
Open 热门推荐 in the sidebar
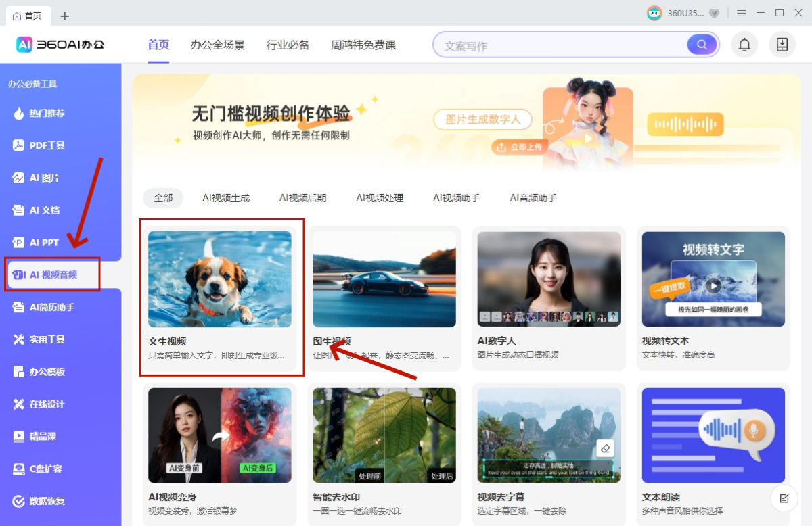click(x=39, y=114)
